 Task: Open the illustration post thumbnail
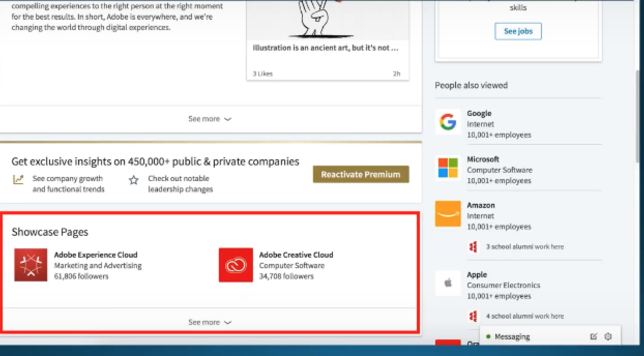pyautogui.click(x=327, y=21)
